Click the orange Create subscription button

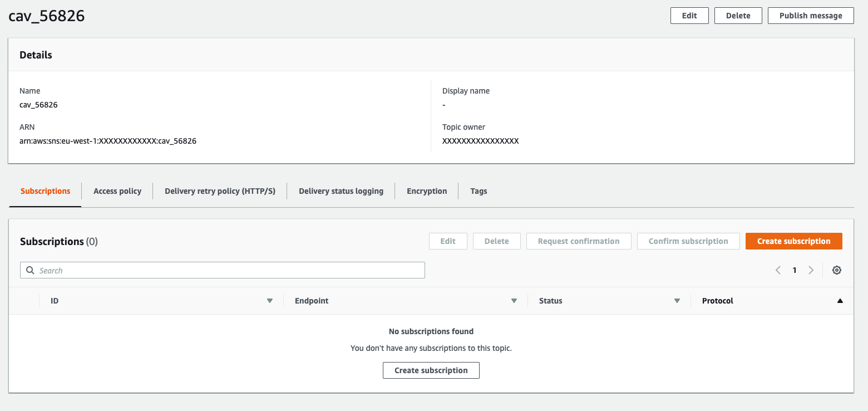[x=793, y=241]
